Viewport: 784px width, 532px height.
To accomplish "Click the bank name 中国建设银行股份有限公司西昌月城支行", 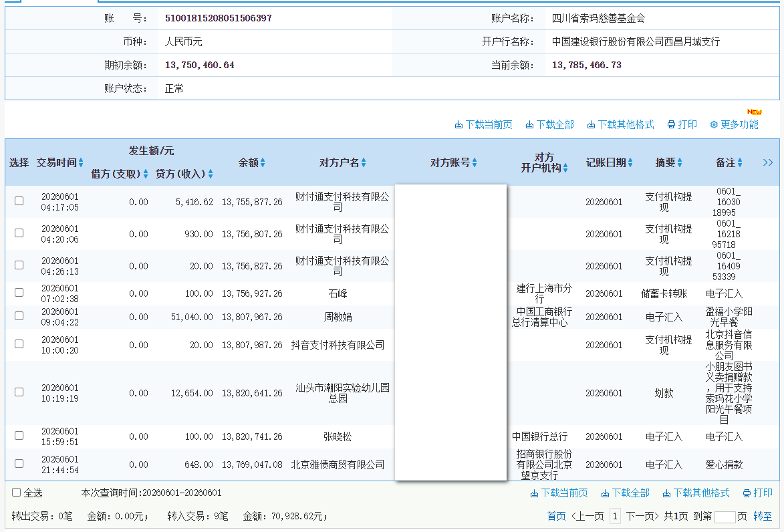I will click(636, 42).
